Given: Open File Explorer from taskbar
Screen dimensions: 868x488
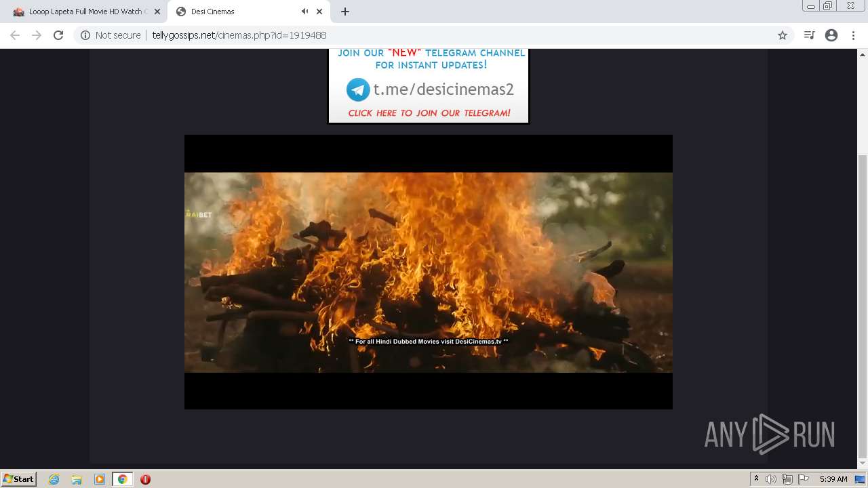Looking at the screenshot, I should coord(77,479).
